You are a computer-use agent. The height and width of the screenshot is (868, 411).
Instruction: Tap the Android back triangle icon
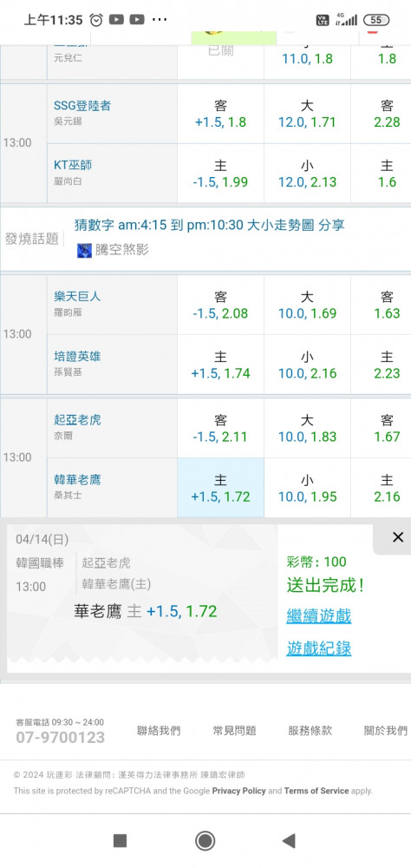point(289,841)
